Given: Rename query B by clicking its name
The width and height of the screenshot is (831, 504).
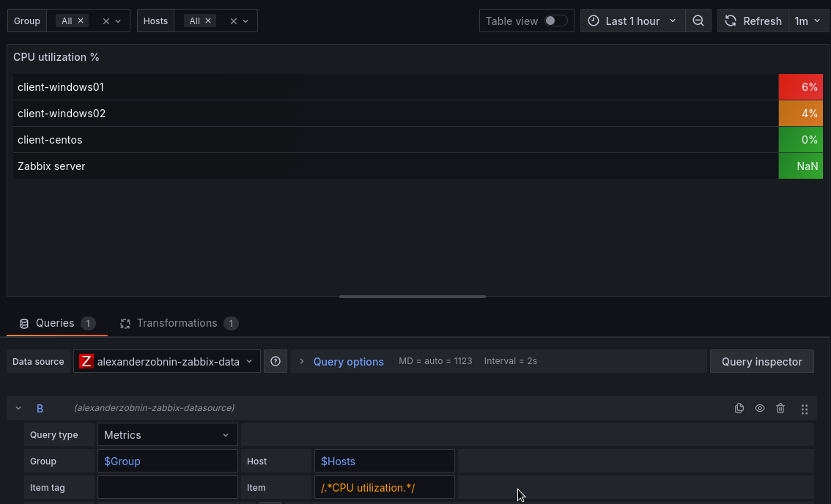Looking at the screenshot, I should click(40, 409).
